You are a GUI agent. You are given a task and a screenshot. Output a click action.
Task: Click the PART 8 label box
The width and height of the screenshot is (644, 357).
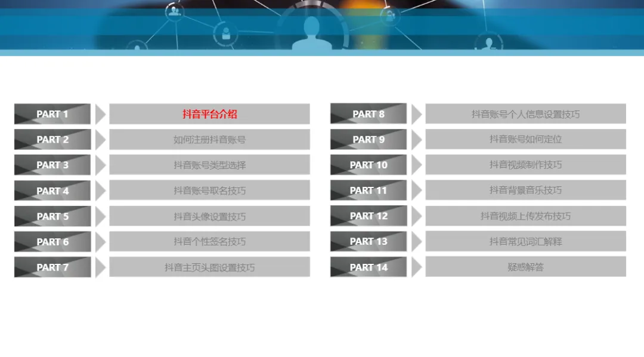coord(369,113)
